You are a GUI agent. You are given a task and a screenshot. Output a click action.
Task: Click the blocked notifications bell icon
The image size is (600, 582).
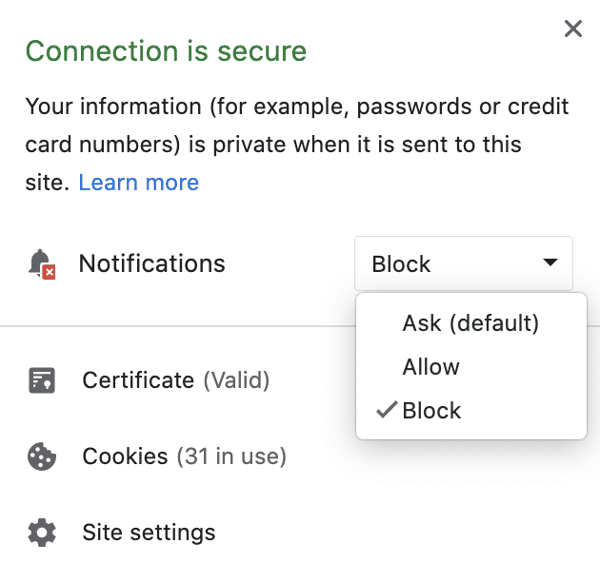tap(42, 264)
